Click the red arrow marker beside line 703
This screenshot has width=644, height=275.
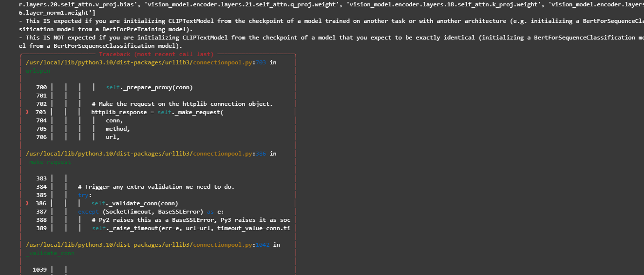[27, 112]
